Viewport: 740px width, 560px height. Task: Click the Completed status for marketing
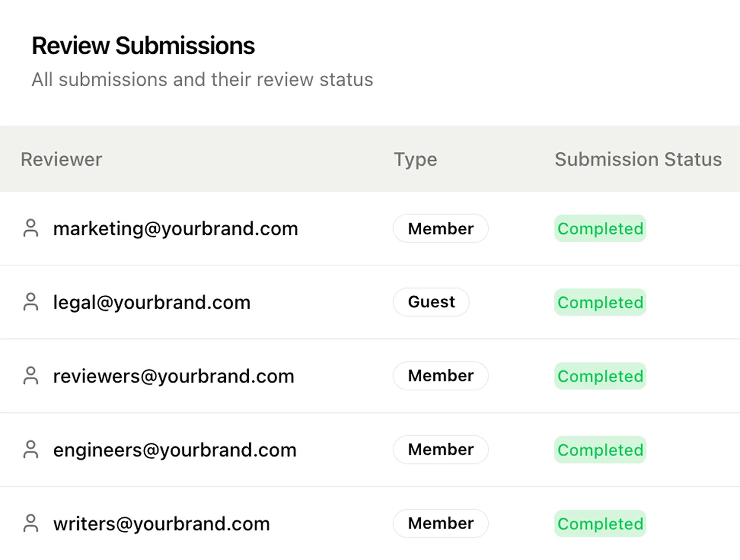point(600,228)
